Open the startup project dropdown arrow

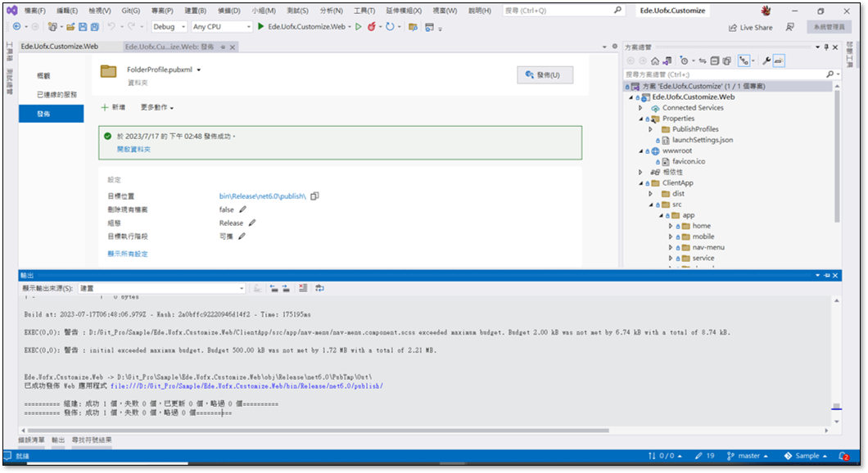(350, 26)
